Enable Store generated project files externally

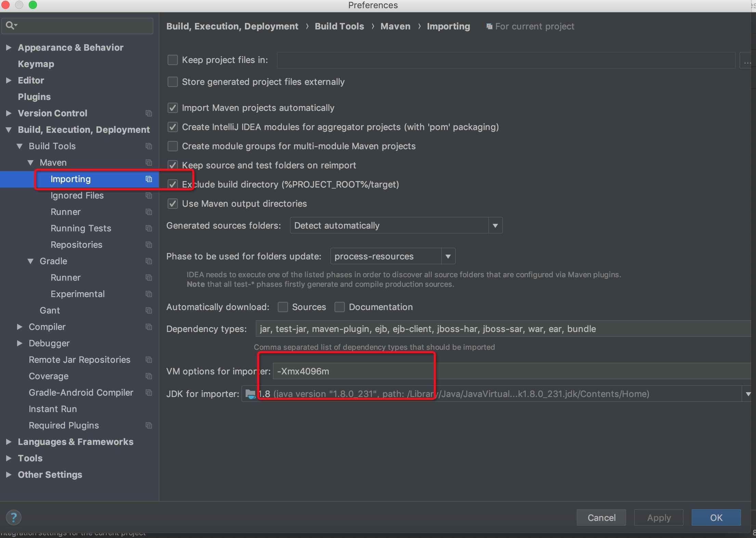tap(173, 82)
